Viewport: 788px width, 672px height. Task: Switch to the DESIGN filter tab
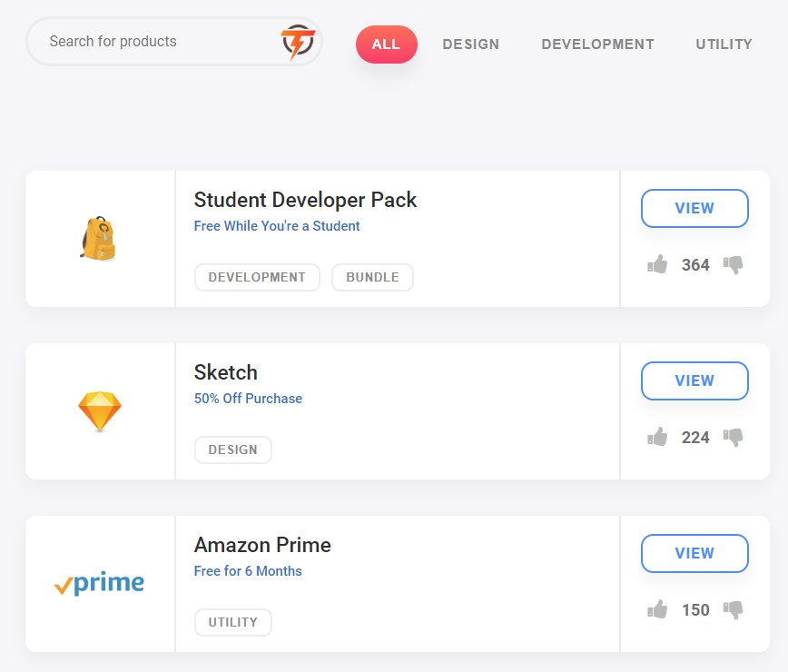click(471, 44)
